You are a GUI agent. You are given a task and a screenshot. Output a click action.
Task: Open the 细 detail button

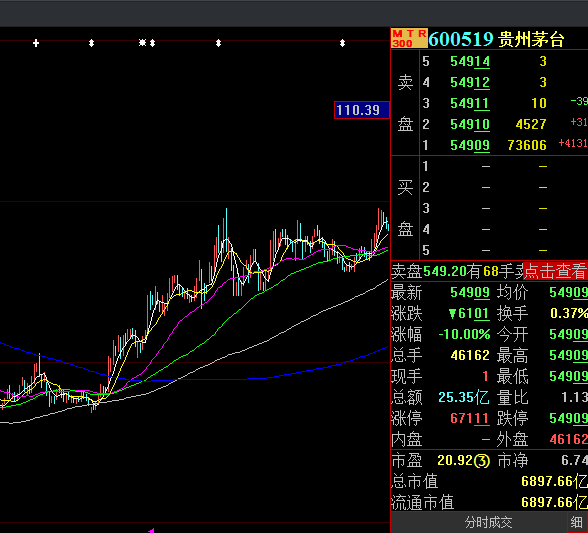click(577, 522)
